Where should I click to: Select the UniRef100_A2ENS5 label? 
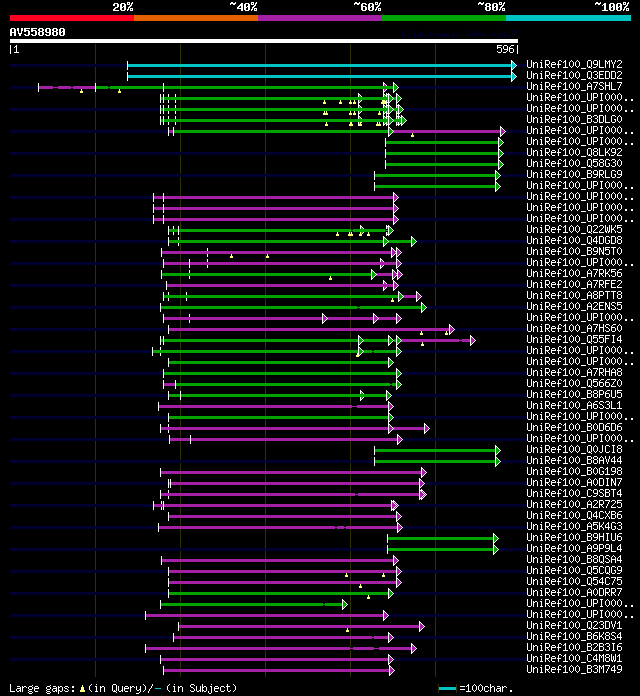[x=574, y=306]
